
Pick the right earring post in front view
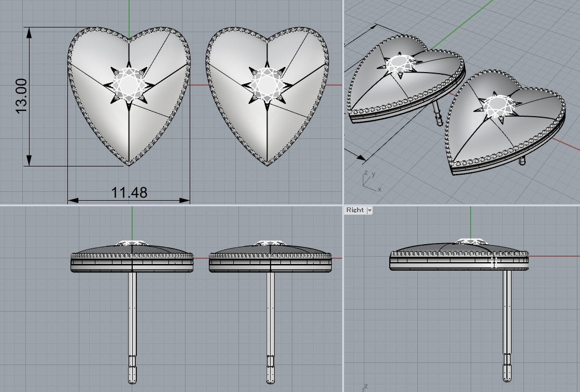(x=271, y=328)
